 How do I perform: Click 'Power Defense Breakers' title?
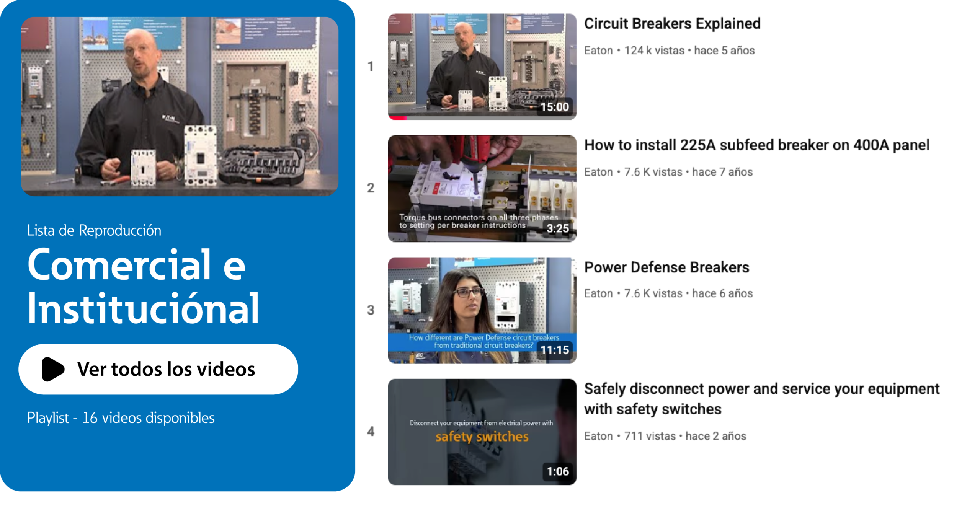666,267
